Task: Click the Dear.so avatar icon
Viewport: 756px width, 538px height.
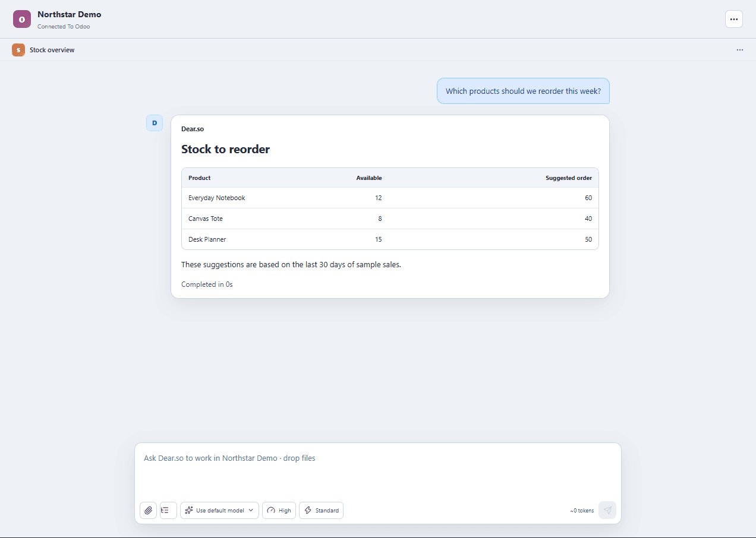Action: pos(155,123)
